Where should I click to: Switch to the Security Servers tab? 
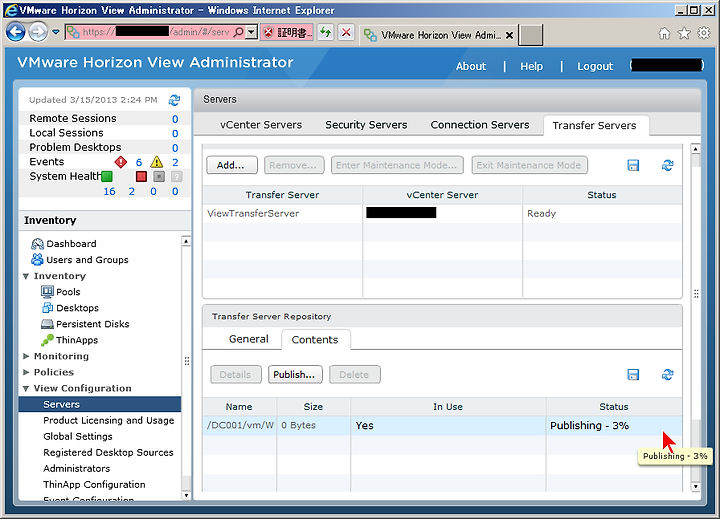(x=366, y=125)
